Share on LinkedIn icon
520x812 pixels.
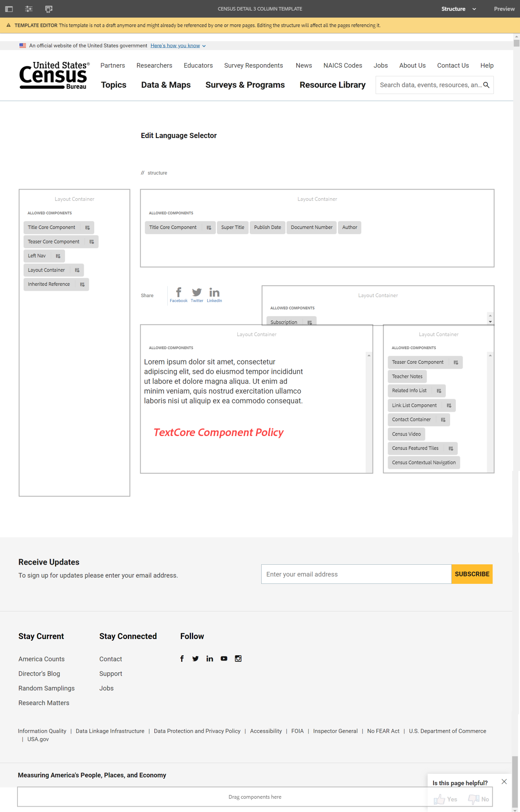[214, 295]
